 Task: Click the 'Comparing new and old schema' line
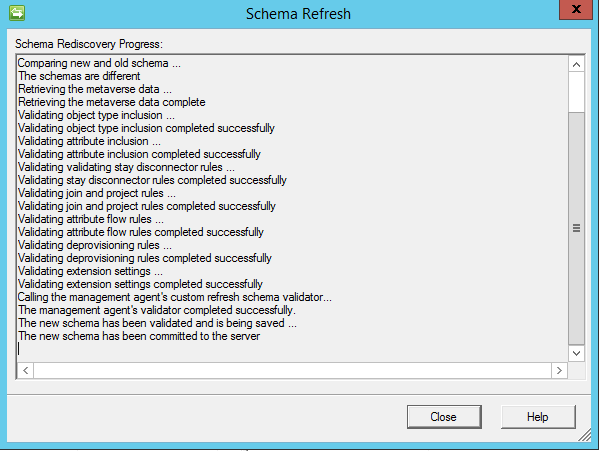pyautogui.click(x=99, y=63)
